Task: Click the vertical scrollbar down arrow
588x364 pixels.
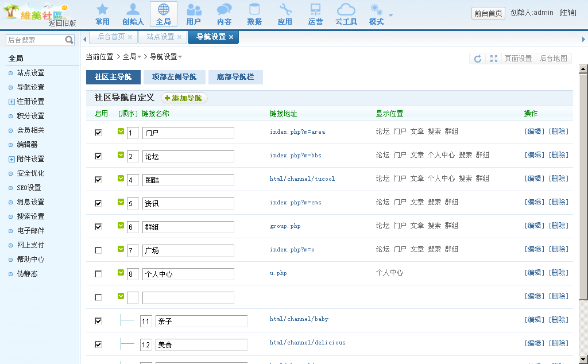Action: (583, 359)
